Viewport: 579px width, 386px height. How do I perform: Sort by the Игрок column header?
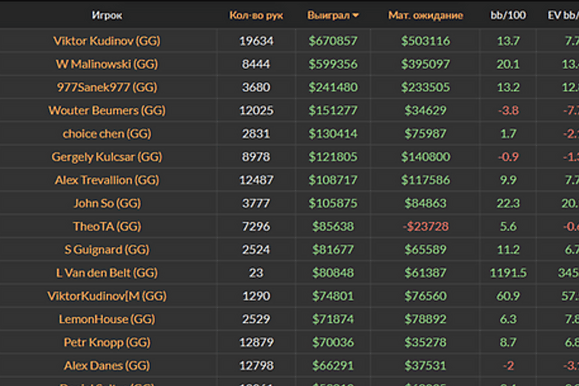point(107,16)
